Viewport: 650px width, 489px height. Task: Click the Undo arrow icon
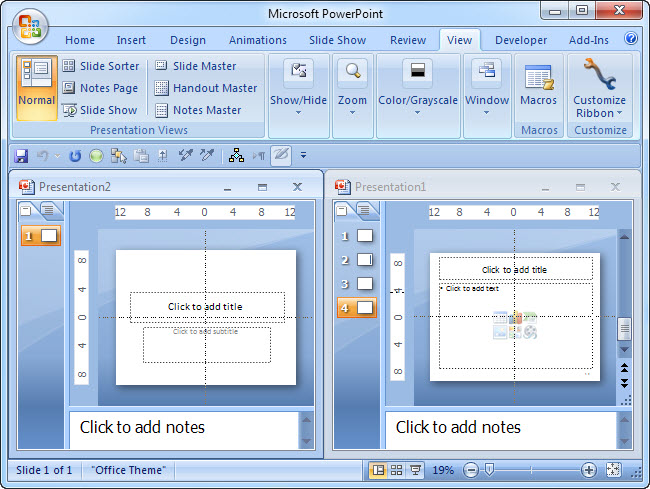coord(43,156)
